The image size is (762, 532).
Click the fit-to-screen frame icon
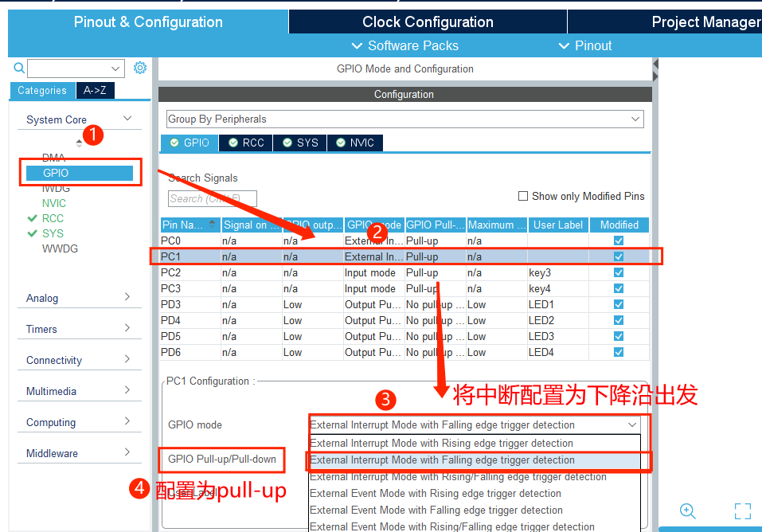[x=743, y=511]
